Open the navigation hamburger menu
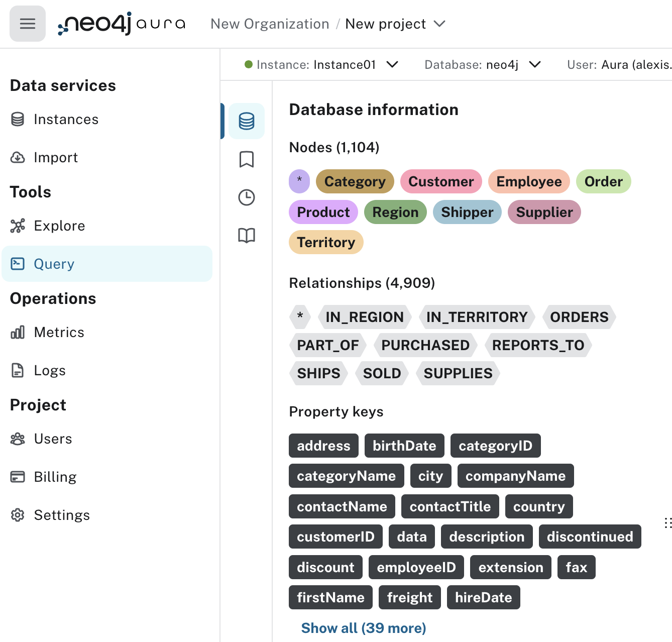Viewport: 672px width, 642px height. coord(27,23)
